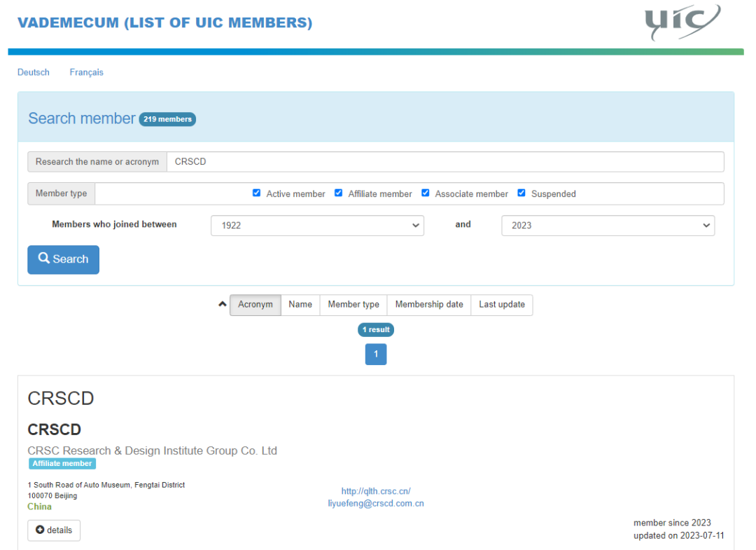This screenshot has width=756, height=550.
Task: Sort results by Last update
Action: 502,305
